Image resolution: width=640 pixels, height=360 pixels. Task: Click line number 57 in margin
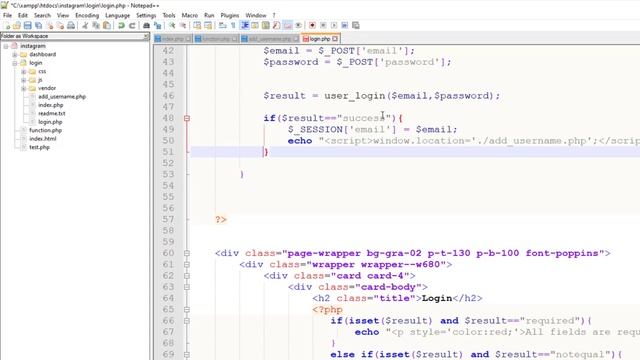coord(168,220)
